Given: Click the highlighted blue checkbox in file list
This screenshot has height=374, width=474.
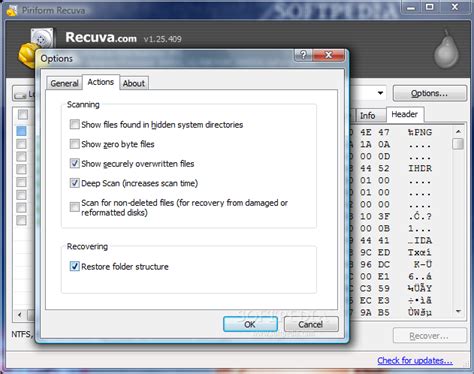Looking at the screenshot, I should [22, 131].
